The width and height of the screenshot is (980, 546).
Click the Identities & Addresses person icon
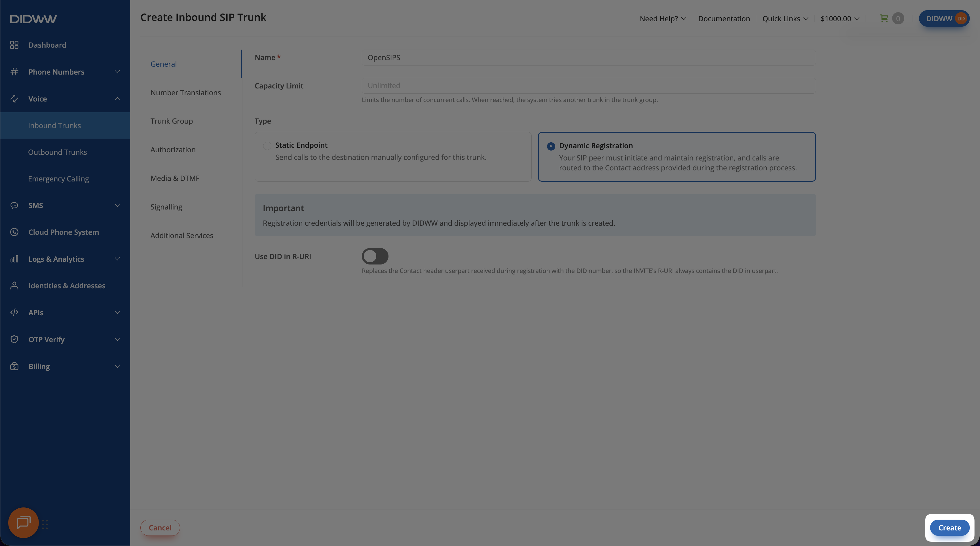14,285
